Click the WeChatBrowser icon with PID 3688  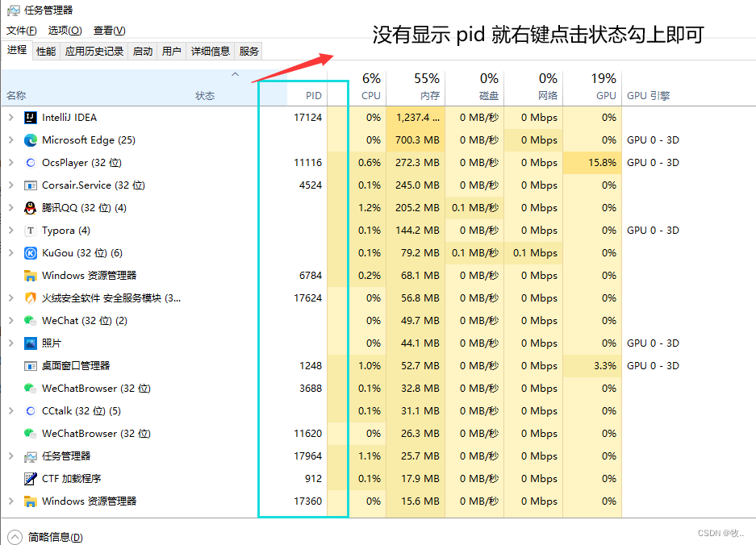pyautogui.click(x=31, y=389)
